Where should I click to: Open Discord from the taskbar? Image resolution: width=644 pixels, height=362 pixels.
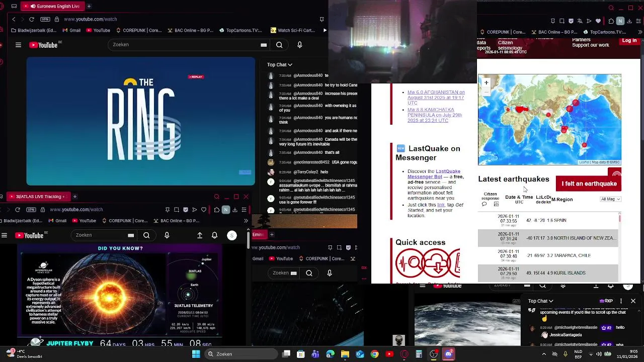click(x=448, y=354)
